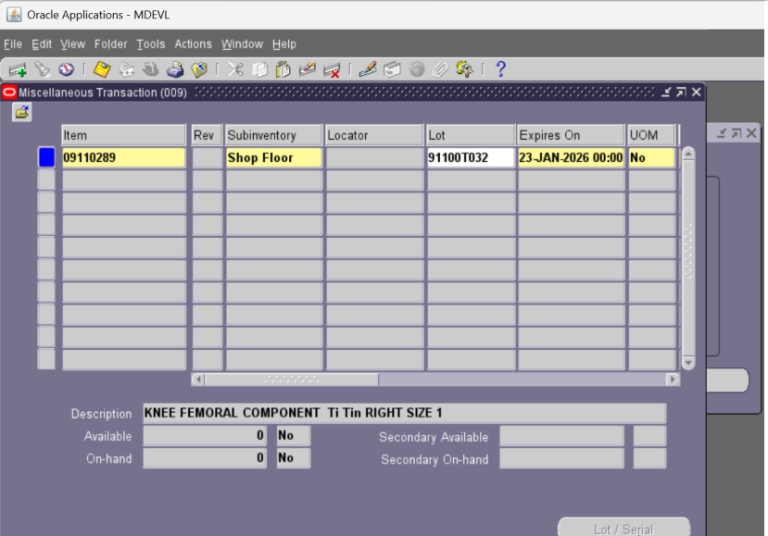Open the Help menu

click(x=284, y=44)
